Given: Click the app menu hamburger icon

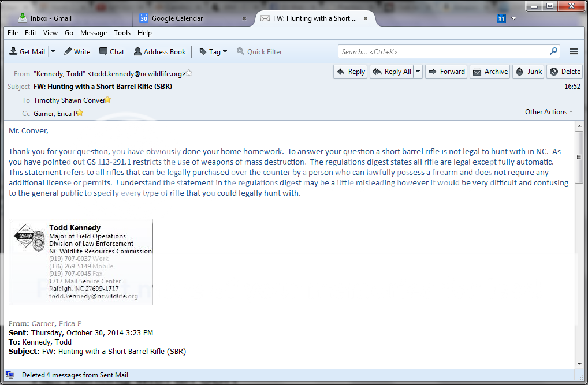Looking at the screenshot, I should point(574,51).
